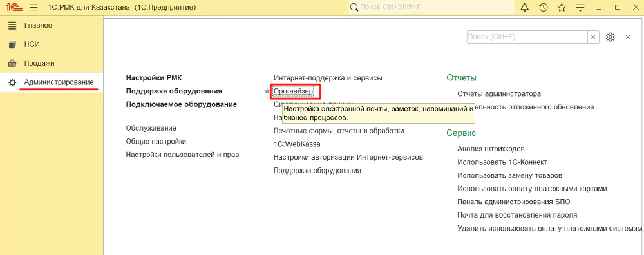
Task: Open the Продажи section
Action: (x=39, y=63)
